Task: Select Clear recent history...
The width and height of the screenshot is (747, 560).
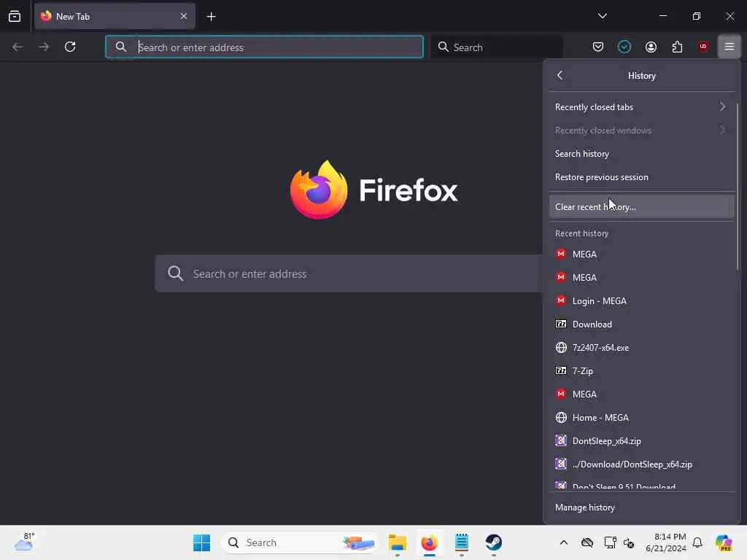Action: coord(641,206)
